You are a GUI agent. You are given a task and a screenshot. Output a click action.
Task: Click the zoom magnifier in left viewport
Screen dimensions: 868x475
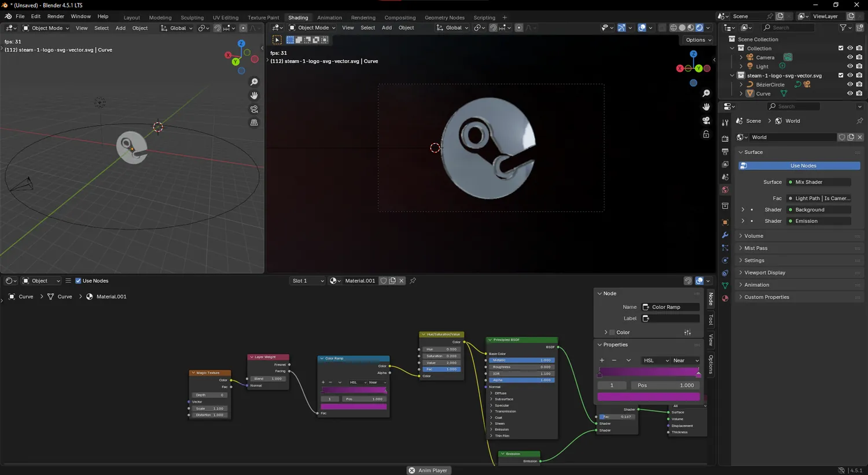click(x=254, y=82)
